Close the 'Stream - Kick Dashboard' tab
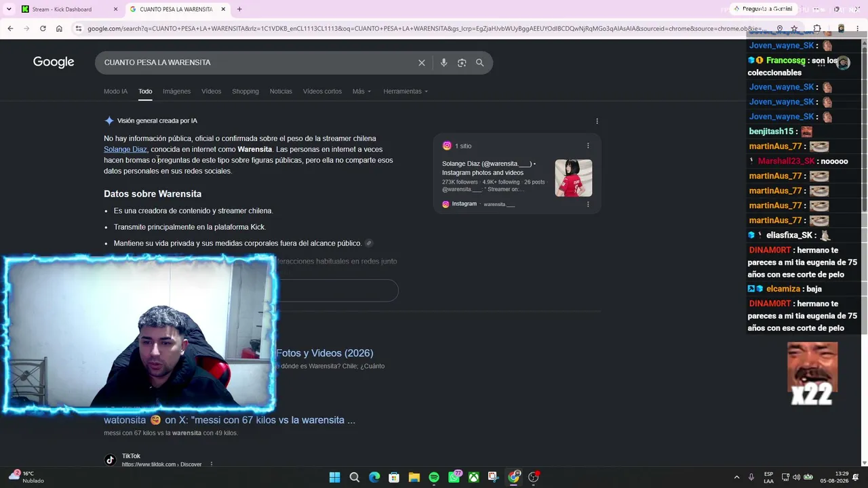Viewport: 868px width, 488px height. pos(115,9)
